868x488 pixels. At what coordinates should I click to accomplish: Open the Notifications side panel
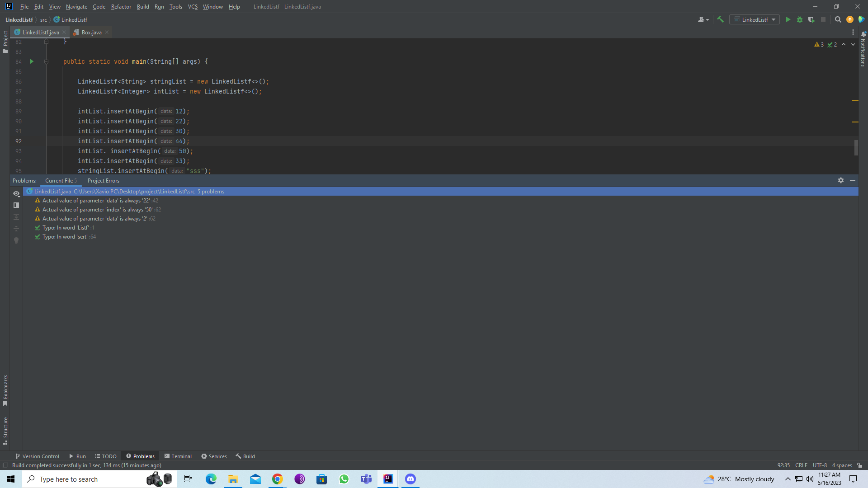point(863,49)
